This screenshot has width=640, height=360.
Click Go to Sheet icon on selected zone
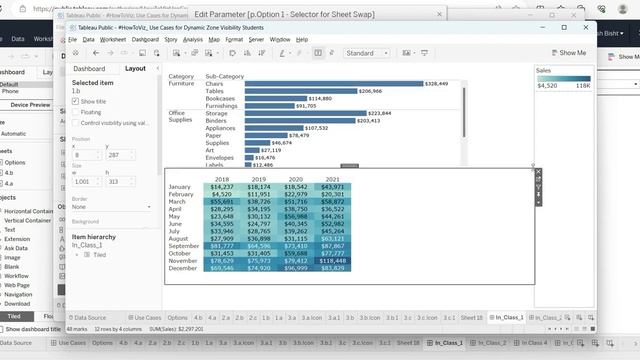538,179
